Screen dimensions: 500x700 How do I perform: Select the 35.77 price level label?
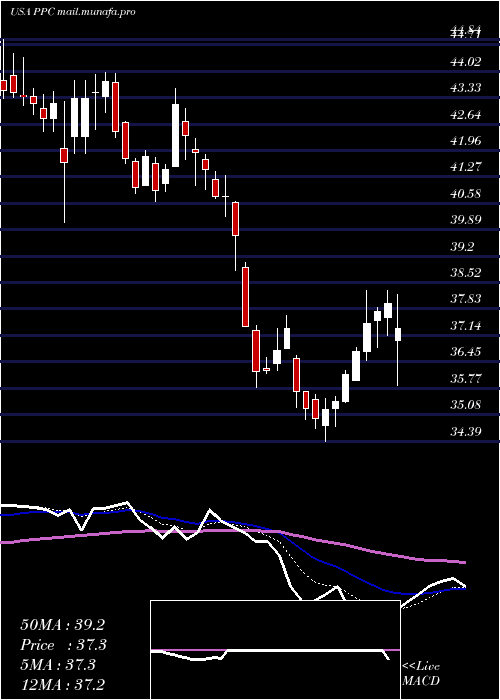pyautogui.click(x=466, y=379)
